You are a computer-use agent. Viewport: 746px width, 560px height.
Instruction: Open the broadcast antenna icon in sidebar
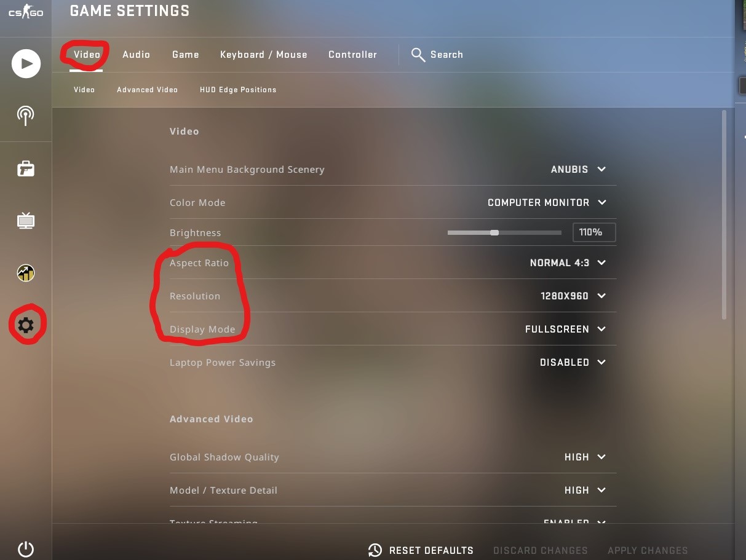(26, 115)
